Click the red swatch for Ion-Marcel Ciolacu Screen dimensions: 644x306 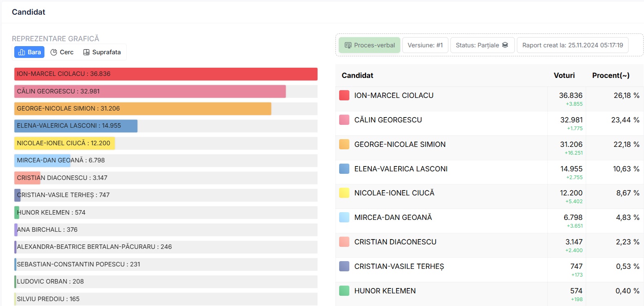pos(344,95)
